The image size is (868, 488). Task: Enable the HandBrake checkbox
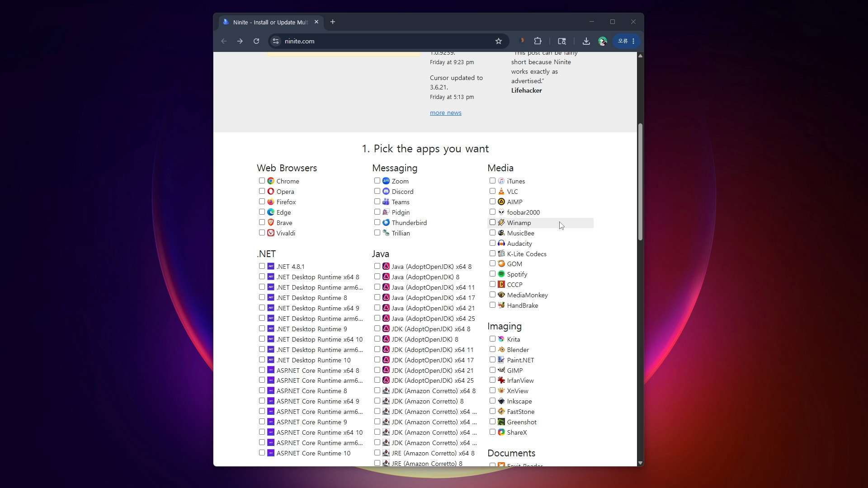[492, 305]
